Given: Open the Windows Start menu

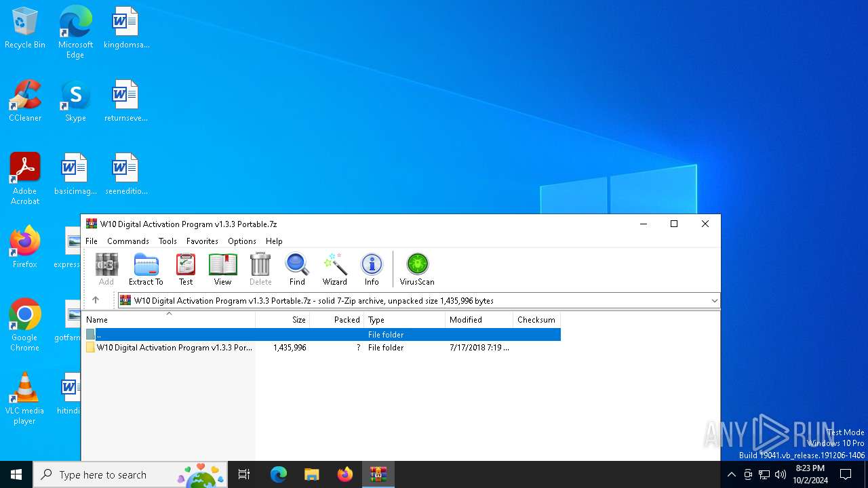Looking at the screenshot, I should point(16,474).
